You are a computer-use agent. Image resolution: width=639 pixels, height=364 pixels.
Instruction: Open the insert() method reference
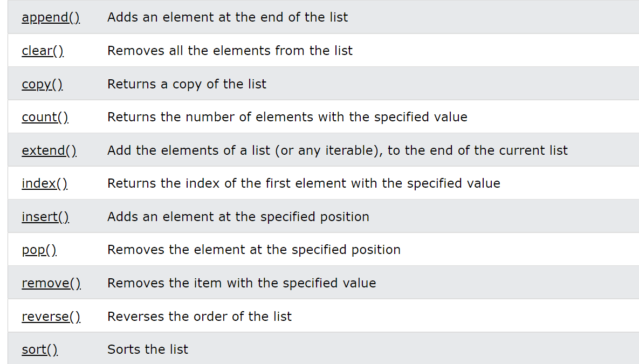[45, 217]
